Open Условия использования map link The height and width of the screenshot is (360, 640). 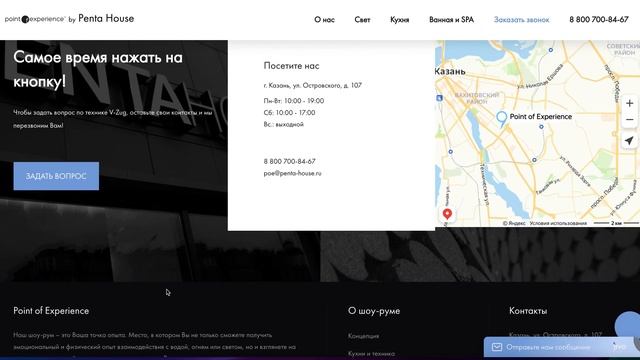[x=558, y=223]
